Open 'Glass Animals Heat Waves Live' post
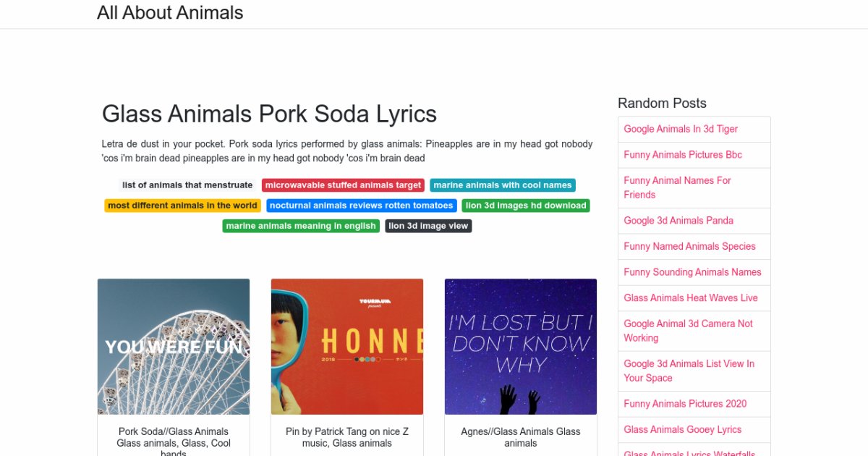868x456 pixels. (691, 298)
